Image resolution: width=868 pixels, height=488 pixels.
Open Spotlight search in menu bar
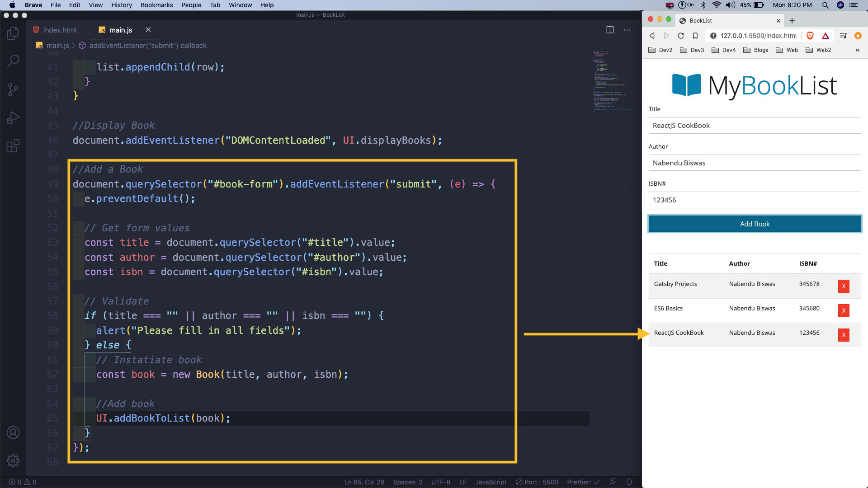pos(826,5)
